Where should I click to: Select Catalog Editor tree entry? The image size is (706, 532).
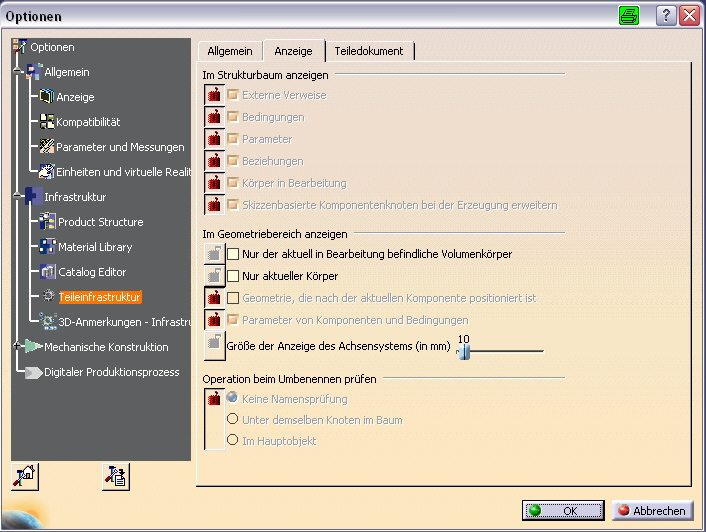click(92, 272)
